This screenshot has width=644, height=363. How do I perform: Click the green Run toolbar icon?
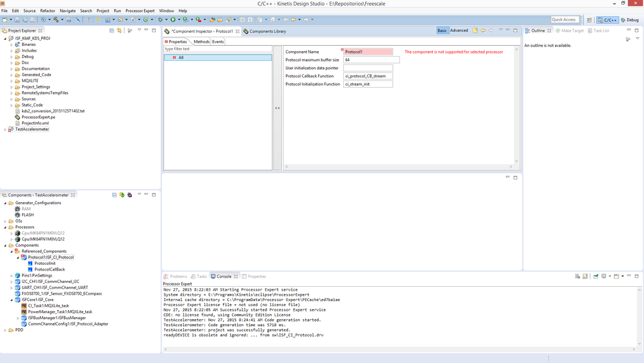point(173,19)
